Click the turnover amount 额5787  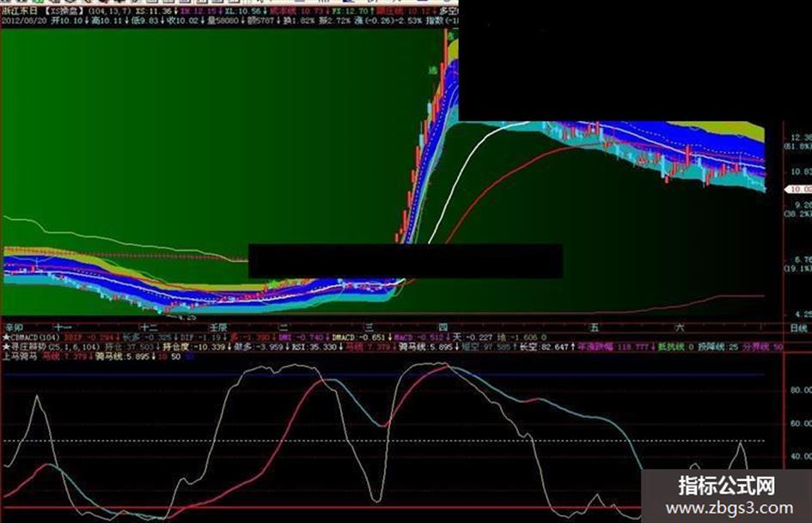click(261, 21)
